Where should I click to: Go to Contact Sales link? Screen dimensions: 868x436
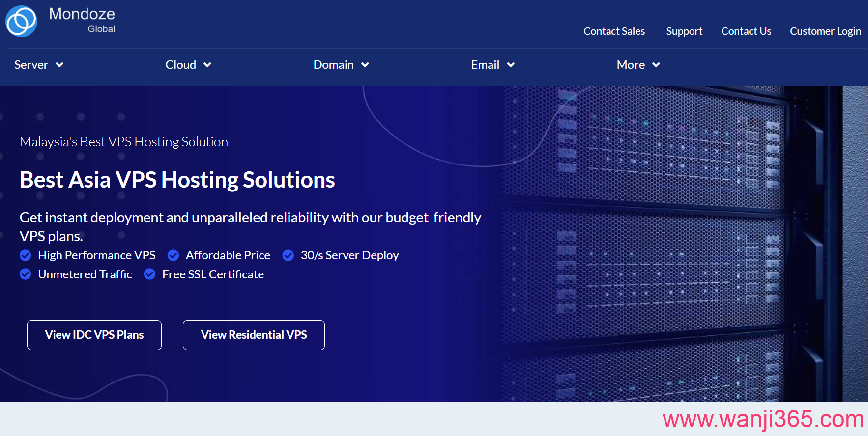614,31
